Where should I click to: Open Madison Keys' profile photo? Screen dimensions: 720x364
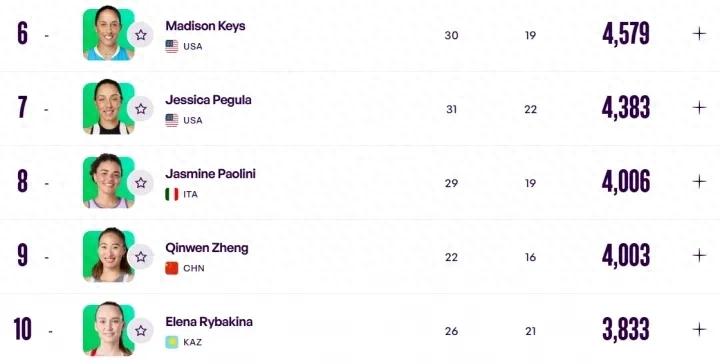(x=109, y=33)
